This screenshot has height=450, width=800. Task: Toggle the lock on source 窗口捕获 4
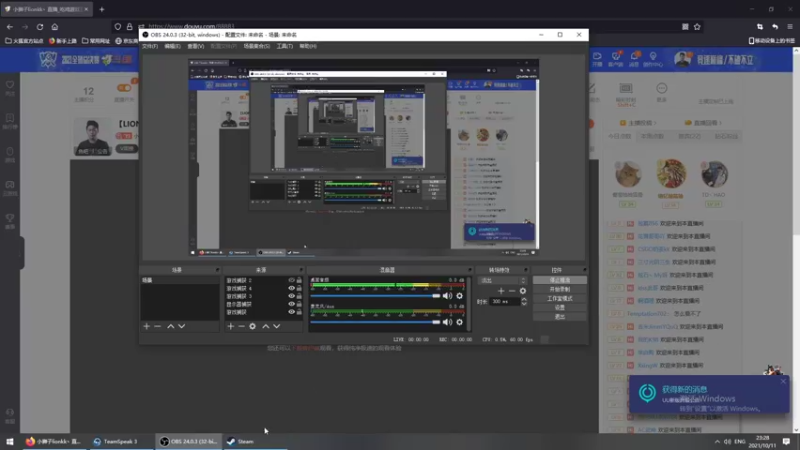click(x=299, y=288)
